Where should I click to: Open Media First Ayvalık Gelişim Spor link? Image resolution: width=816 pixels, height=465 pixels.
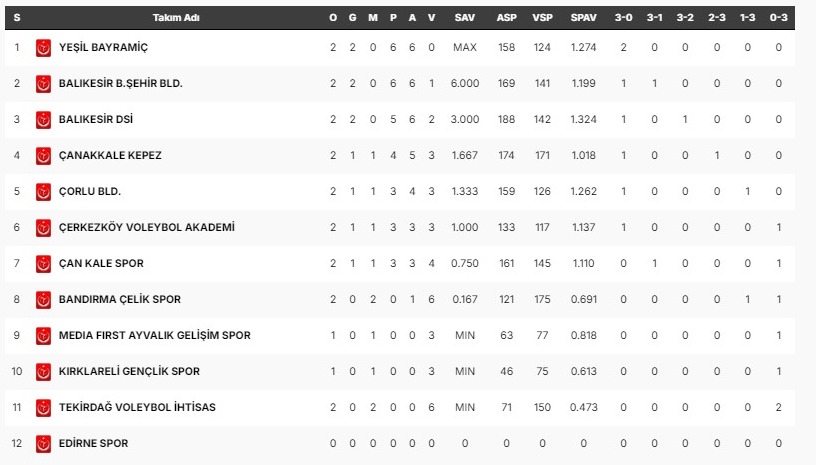click(x=154, y=336)
